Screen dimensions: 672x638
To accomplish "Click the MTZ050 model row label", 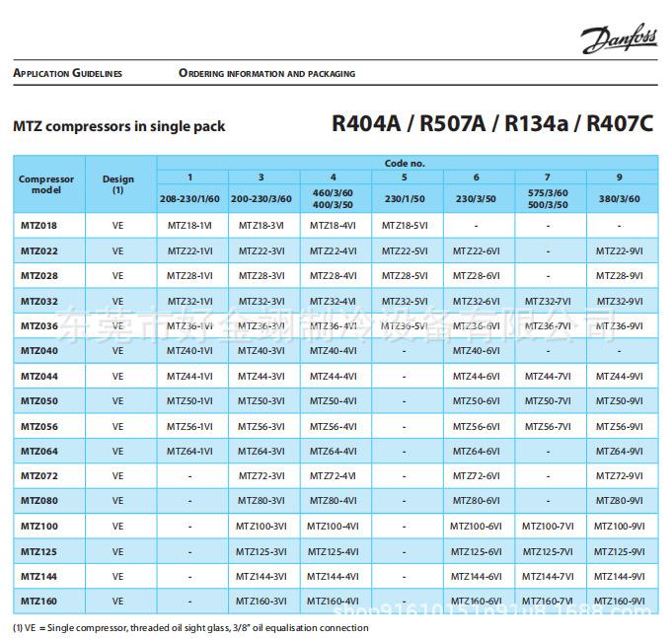I will pyautogui.click(x=39, y=401).
